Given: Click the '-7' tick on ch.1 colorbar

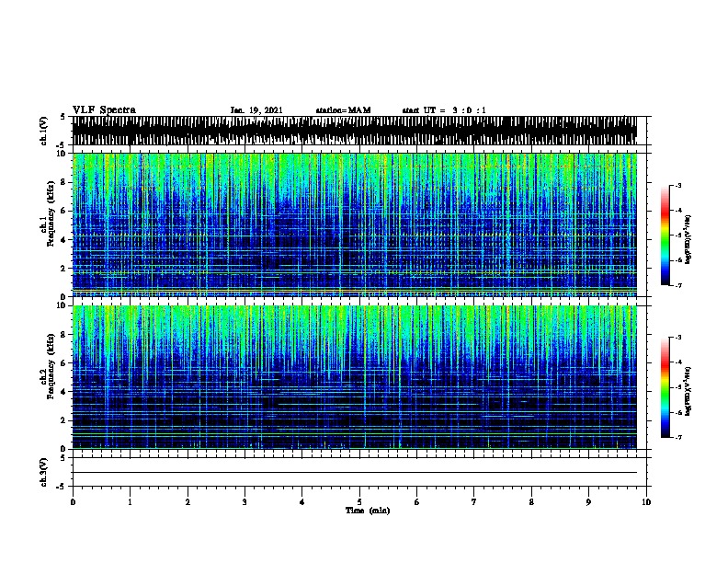Looking at the screenshot, I should pos(677,285).
